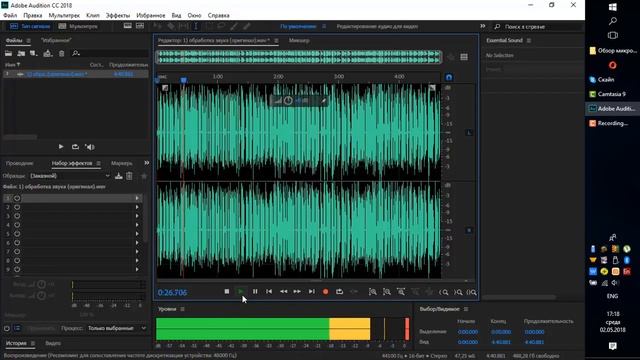Image resolution: width=640 pixels, height=360 pixels.
Task: Open the Essential Sound panel menu icon
Action: coord(529,40)
